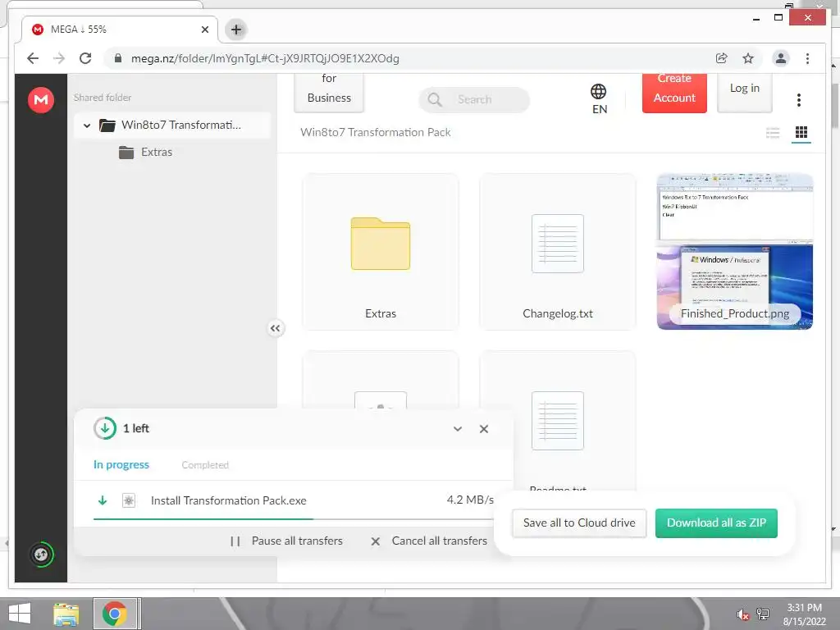Click Win8to7 Transformation Pack breadcrumb
The height and width of the screenshot is (630, 840).
coord(376,132)
